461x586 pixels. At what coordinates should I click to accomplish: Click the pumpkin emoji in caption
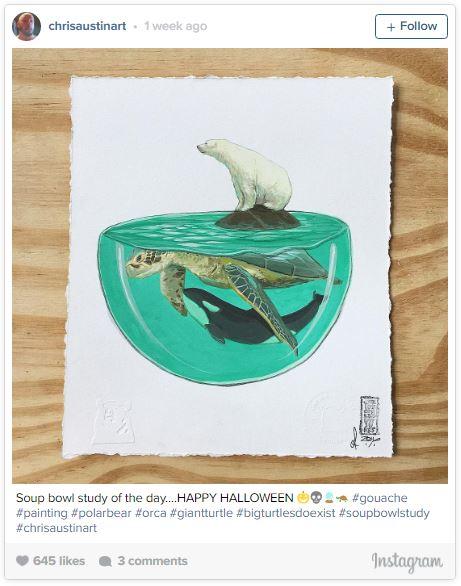click(x=303, y=497)
